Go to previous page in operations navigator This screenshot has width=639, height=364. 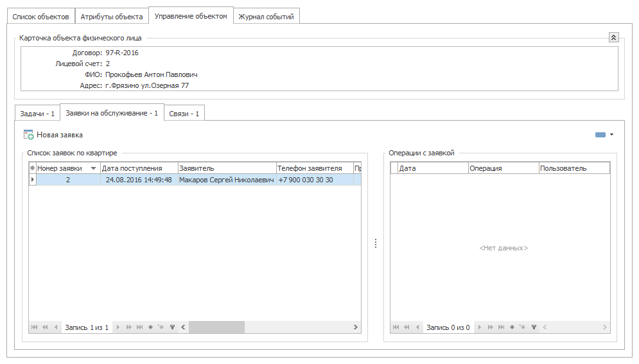pos(407,327)
